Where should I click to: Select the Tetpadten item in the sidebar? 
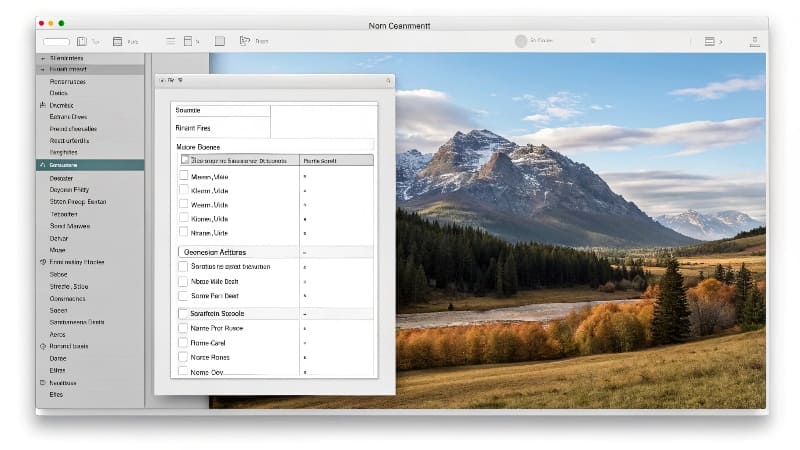[x=64, y=214]
